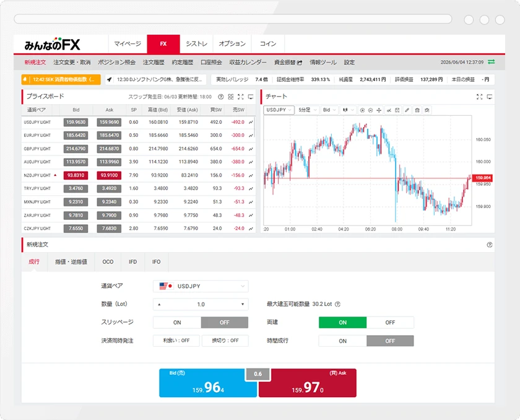Zoom in on the chart
The image size is (520, 420).
(362, 110)
